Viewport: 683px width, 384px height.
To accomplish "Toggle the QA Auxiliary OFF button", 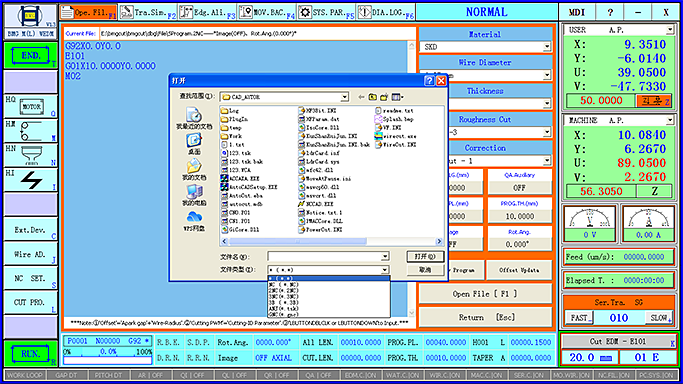I will 519,188.
